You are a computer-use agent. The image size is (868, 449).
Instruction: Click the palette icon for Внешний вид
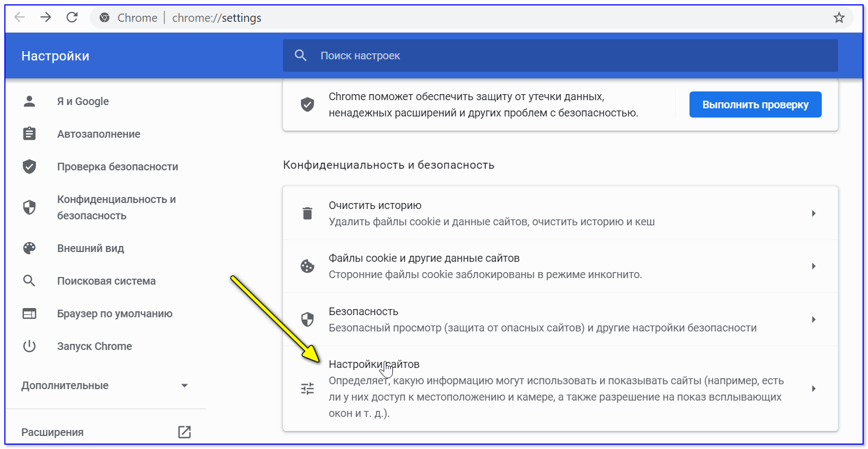(x=29, y=248)
